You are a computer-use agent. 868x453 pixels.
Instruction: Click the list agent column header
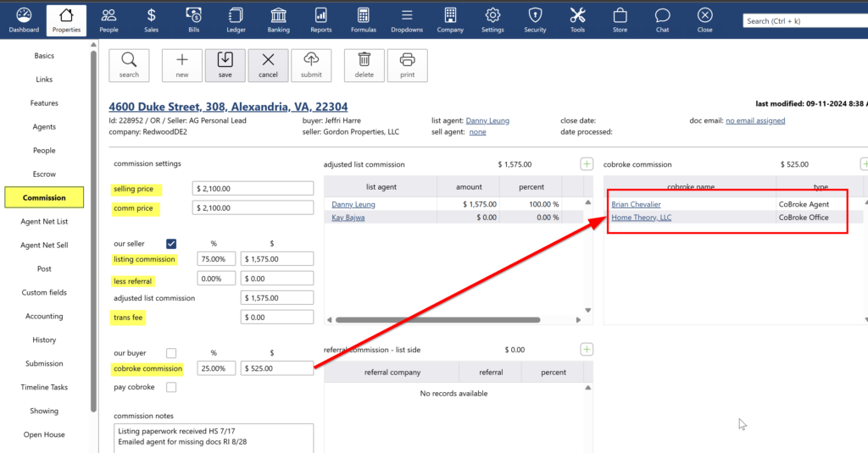point(381,187)
